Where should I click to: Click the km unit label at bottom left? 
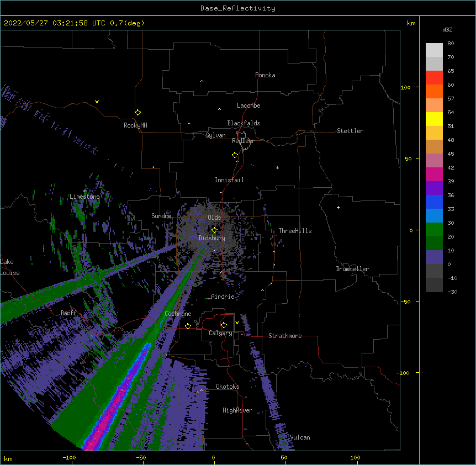click(8, 458)
